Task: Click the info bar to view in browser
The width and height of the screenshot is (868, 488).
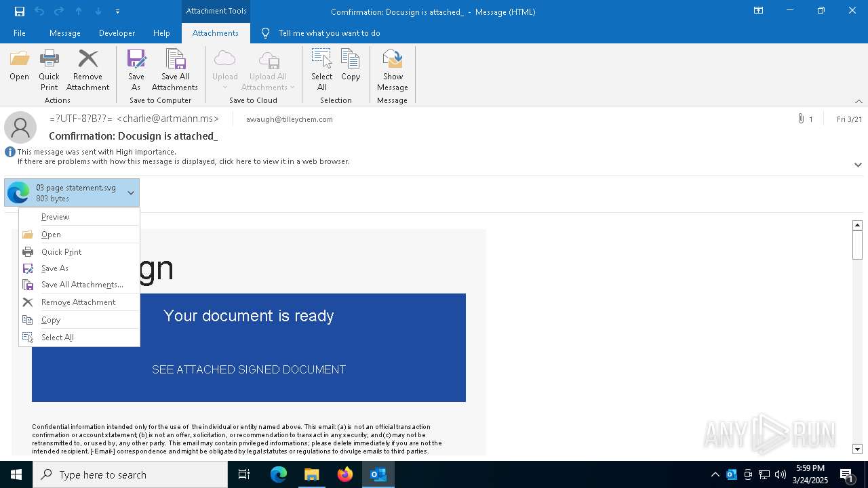Action: click(184, 161)
